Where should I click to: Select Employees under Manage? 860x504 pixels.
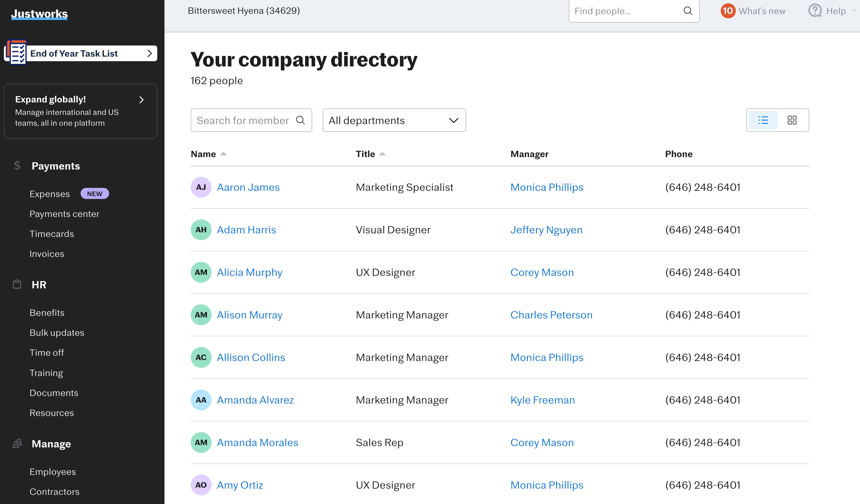tap(52, 471)
